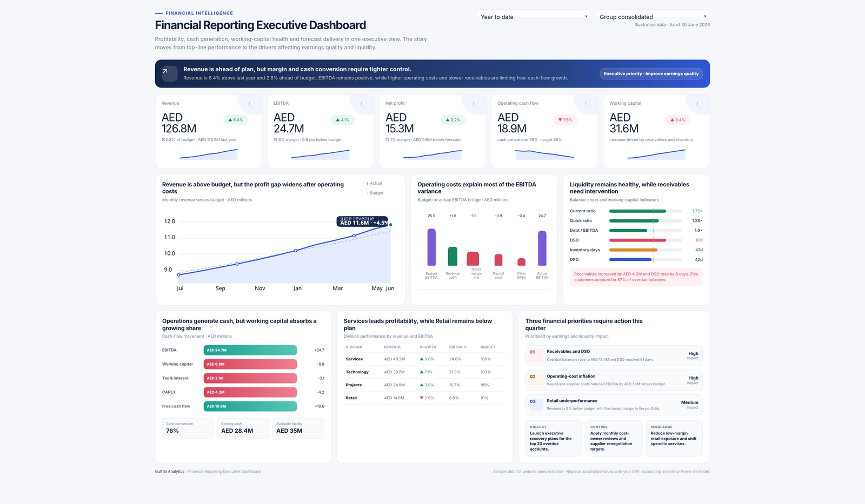Image resolution: width=865 pixels, height=504 pixels.
Task: Click the Executive priority pill button
Action: click(651, 73)
